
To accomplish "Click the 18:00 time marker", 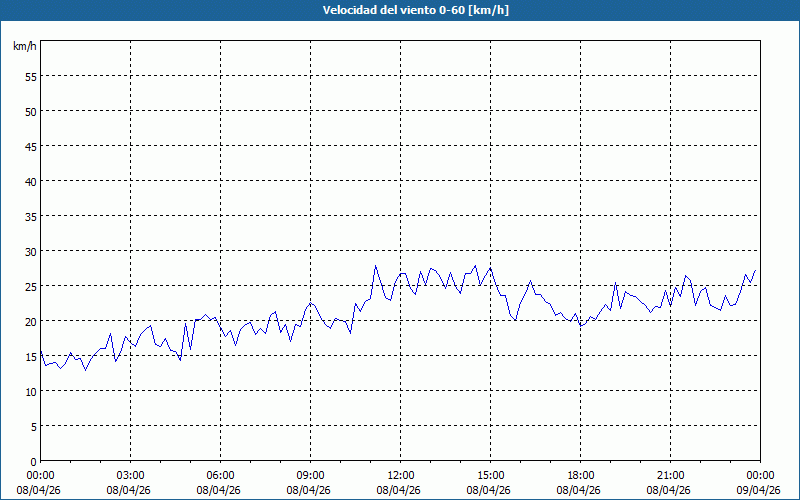I will [x=580, y=475].
